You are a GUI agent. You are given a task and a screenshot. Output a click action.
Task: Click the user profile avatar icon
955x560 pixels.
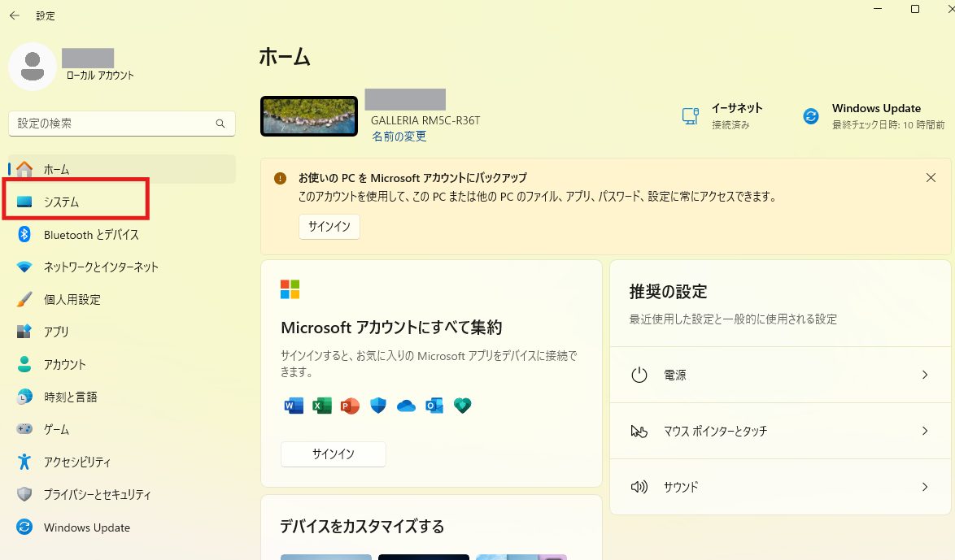(x=33, y=67)
